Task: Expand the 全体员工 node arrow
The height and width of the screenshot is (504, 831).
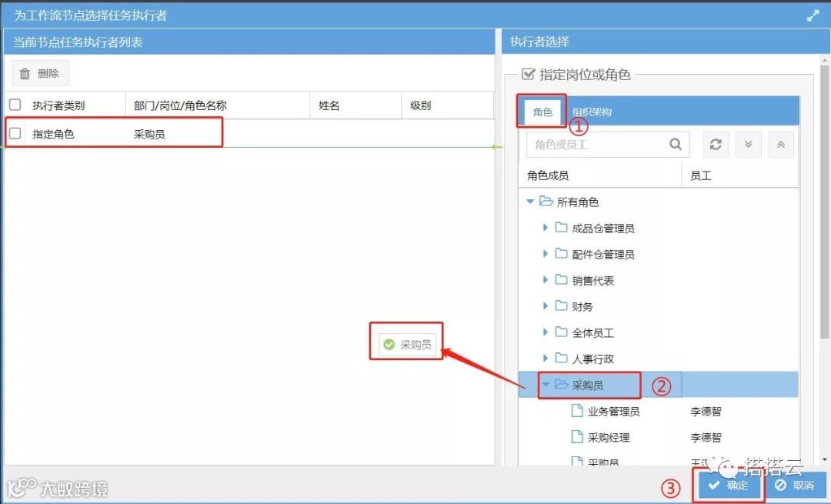Action: (x=546, y=332)
